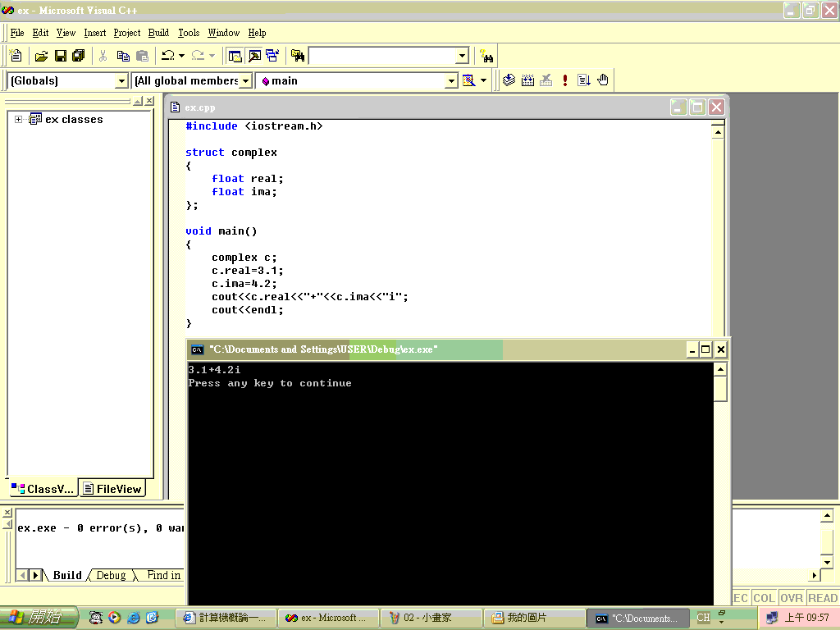Click the Compile icon in build toolbar
840x630 pixels.
click(509, 80)
